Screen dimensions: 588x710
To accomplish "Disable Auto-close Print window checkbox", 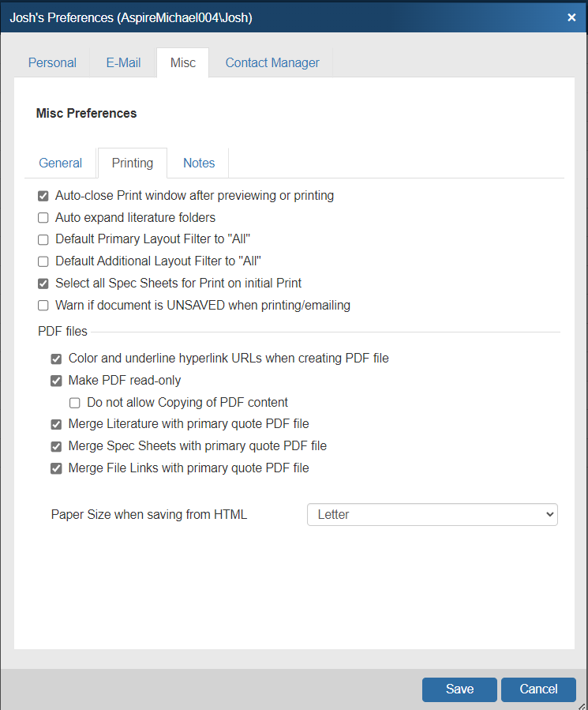I will pyautogui.click(x=43, y=196).
